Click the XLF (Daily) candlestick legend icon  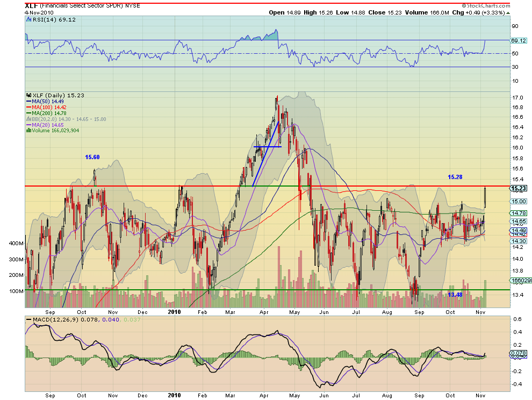(29, 95)
